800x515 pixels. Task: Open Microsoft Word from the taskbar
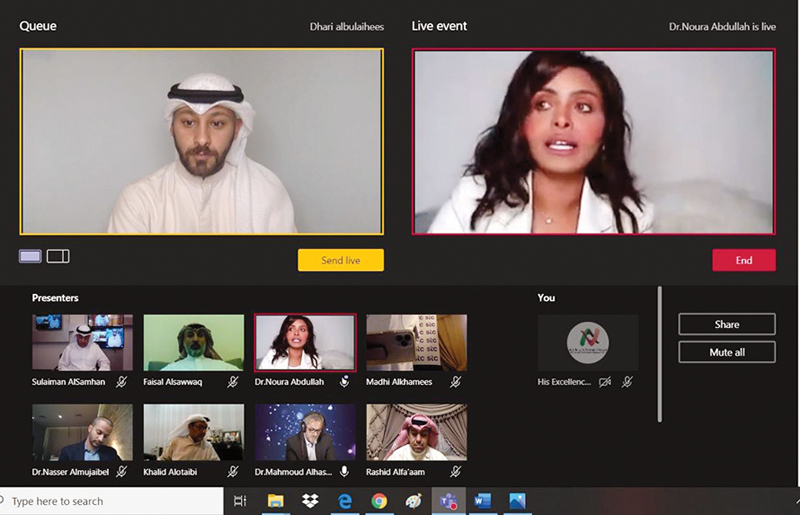tap(483, 501)
